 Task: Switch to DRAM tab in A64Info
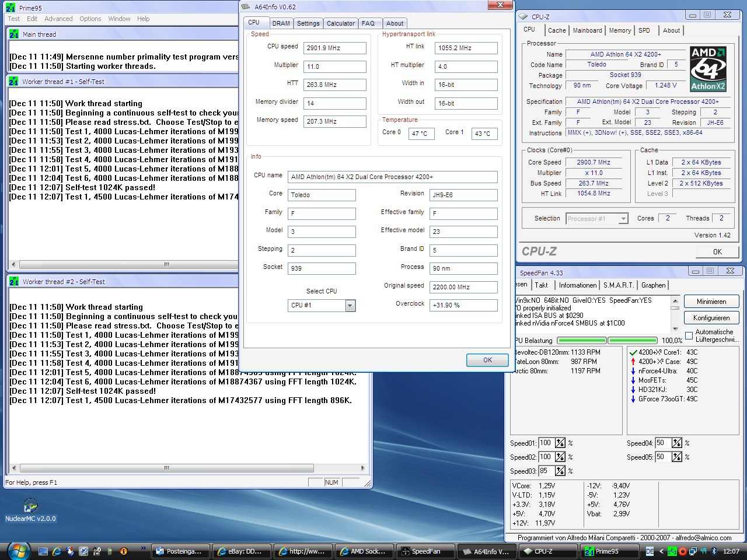[x=281, y=23]
